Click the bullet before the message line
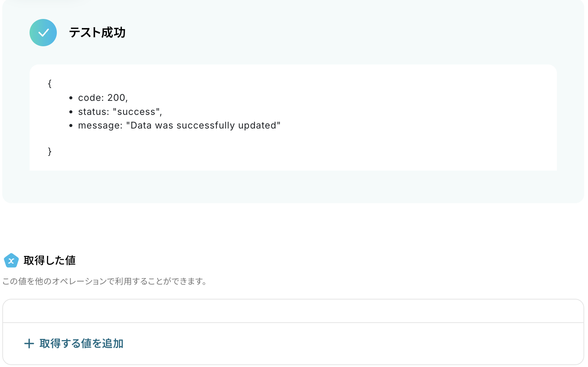Image resolution: width=588 pixels, height=367 pixels. (x=71, y=126)
